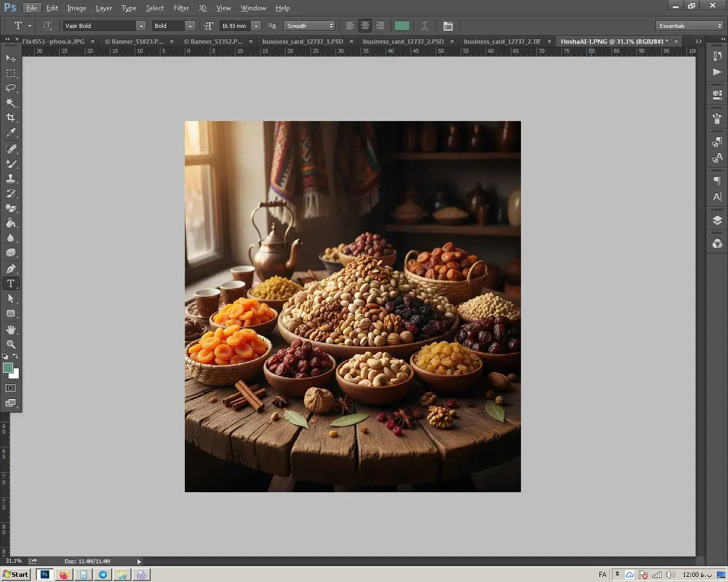This screenshot has width=728, height=582.
Task: Activate the Magic Wand tool
Action: [x=11, y=103]
